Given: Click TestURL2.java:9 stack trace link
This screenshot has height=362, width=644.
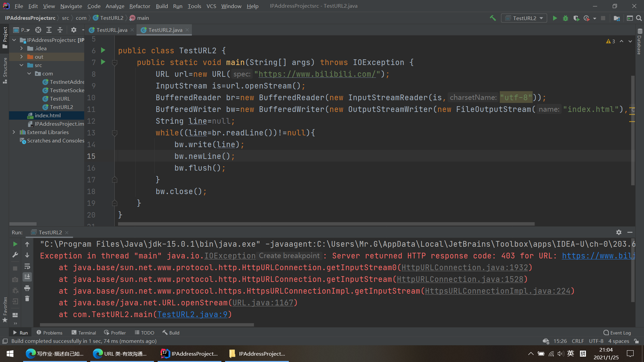Looking at the screenshot, I should (192, 314).
